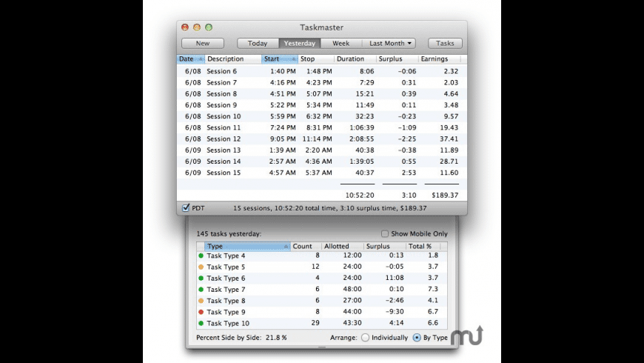644x363 pixels.
Task: Select the Task Type 9 label
Action: (x=226, y=312)
